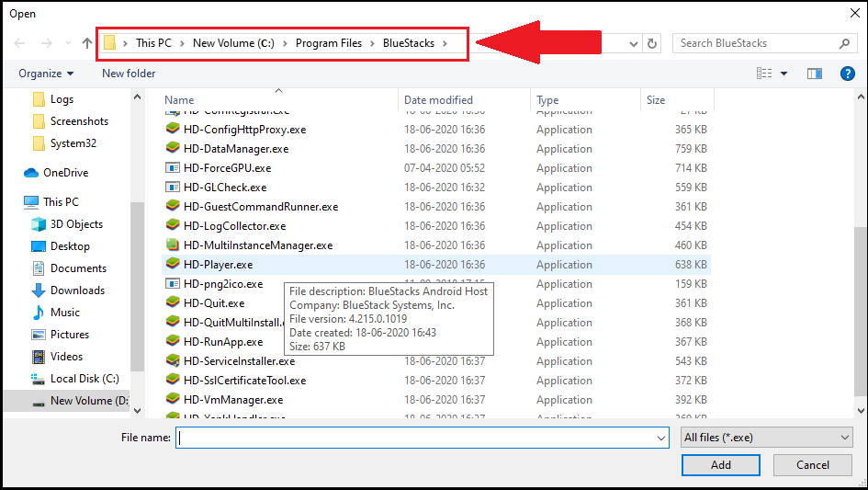Select the HD-ServiceInstaller.exe file icon

pos(173,361)
